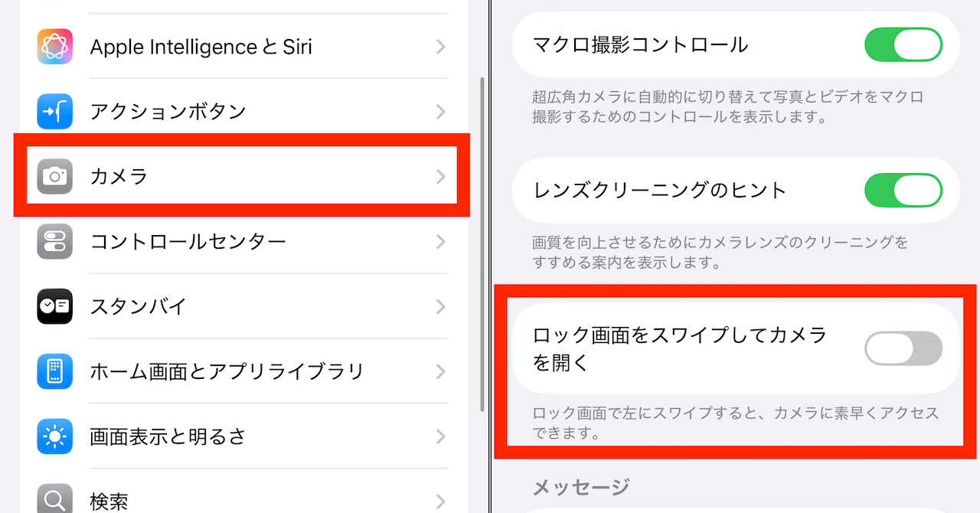Click the 画面表示と明るさ sun icon
This screenshot has height=513, width=980.
coord(55,437)
